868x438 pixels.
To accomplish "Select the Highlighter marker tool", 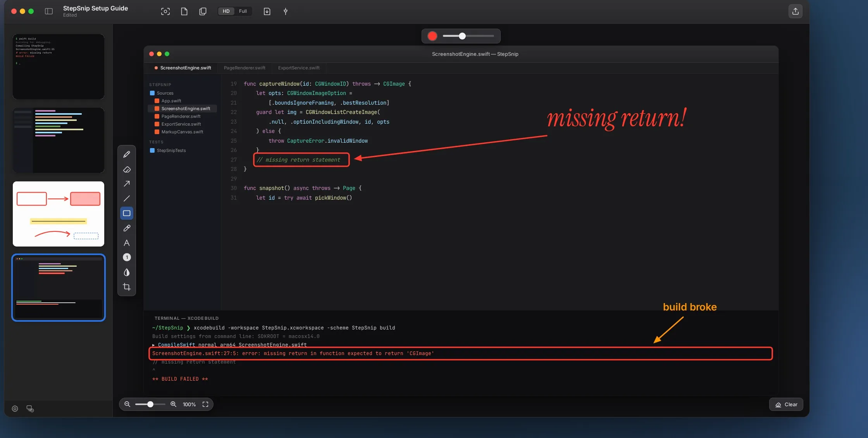I will point(127,228).
